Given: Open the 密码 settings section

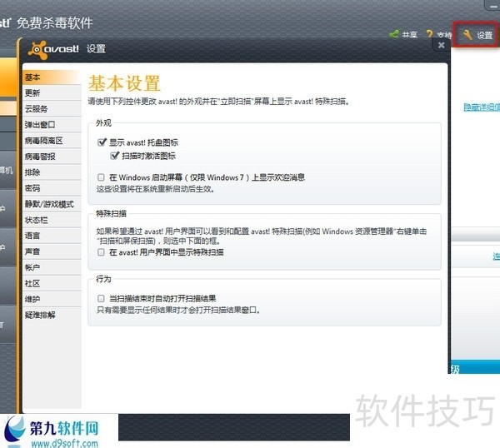Looking at the screenshot, I should tap(33, 188).
